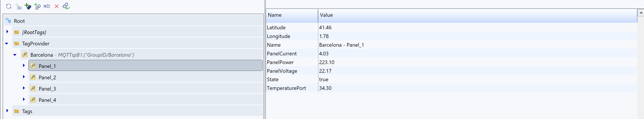This screenshot has width=644, height=119.
Task: Expand the Tags folder
Action: 7,111
